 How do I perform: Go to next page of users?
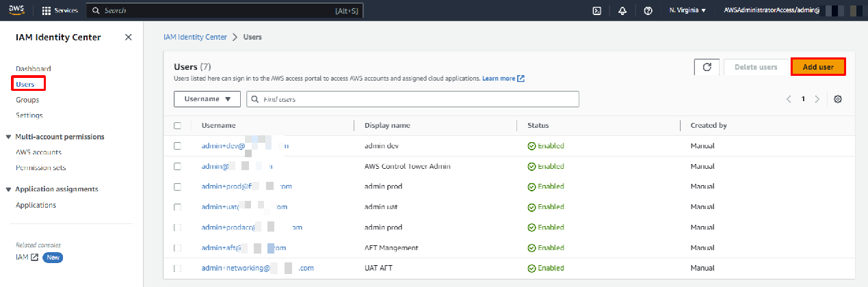pyautogui.click(x=817, y=99)
